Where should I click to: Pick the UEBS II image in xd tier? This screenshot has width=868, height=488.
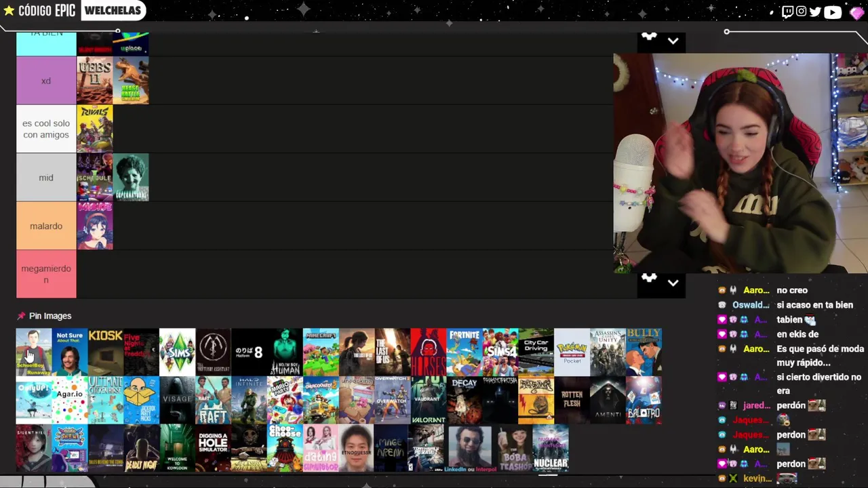[x=95, y=81]
